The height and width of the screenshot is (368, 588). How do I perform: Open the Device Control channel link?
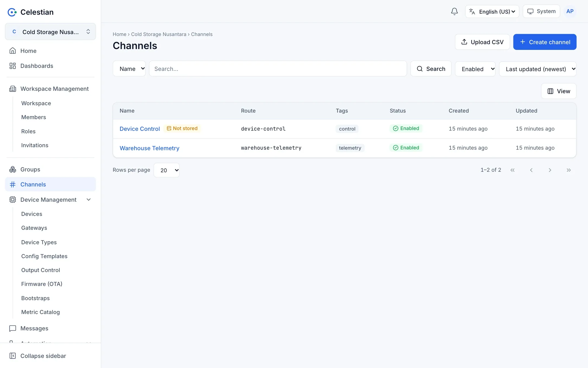point(140,129)
